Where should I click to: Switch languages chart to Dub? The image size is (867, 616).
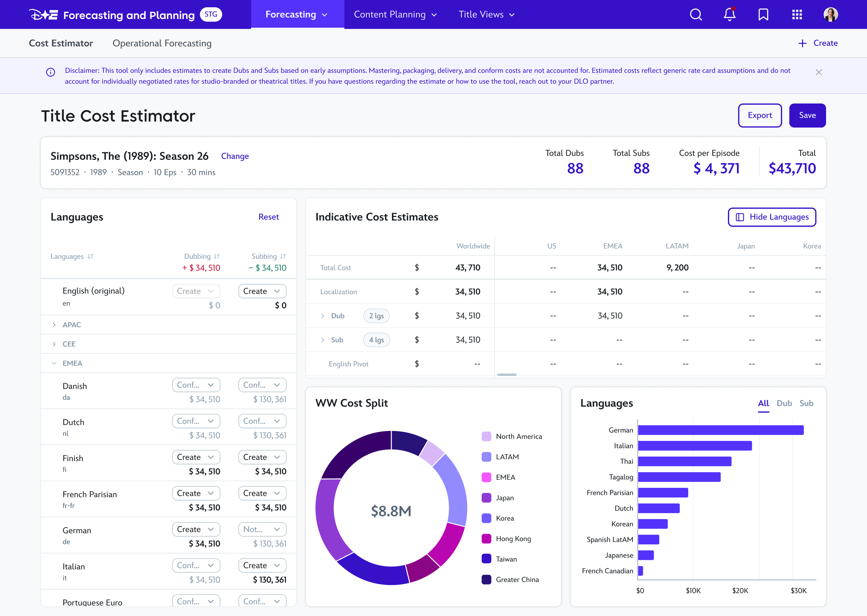pos(784,403)
